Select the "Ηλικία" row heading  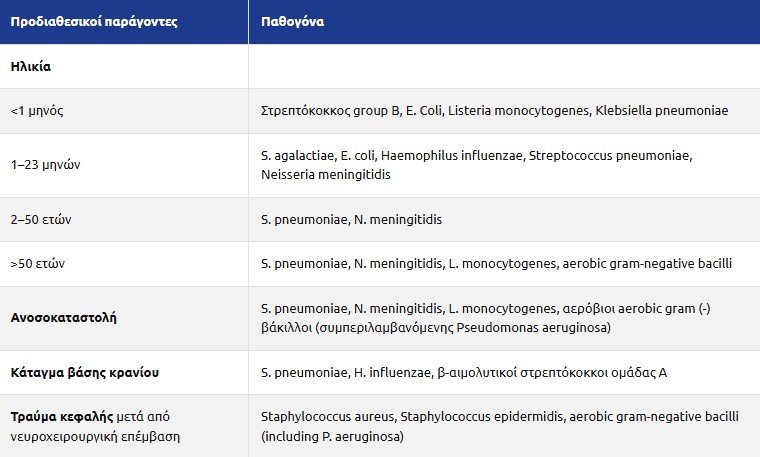(31, 66)
